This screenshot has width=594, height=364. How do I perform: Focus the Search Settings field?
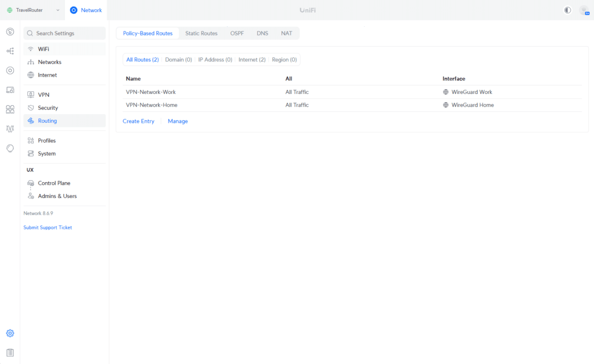(x=64, y=34)
